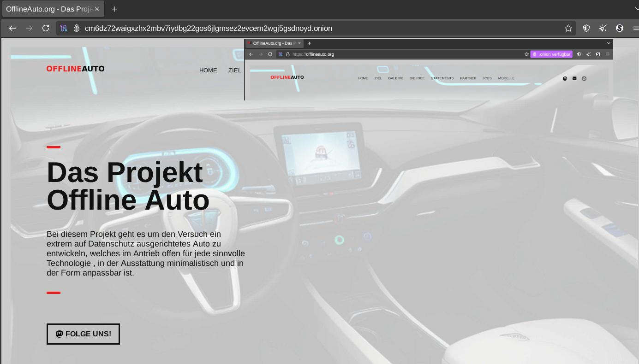Open HOME in main page navigation

point(208,70)
